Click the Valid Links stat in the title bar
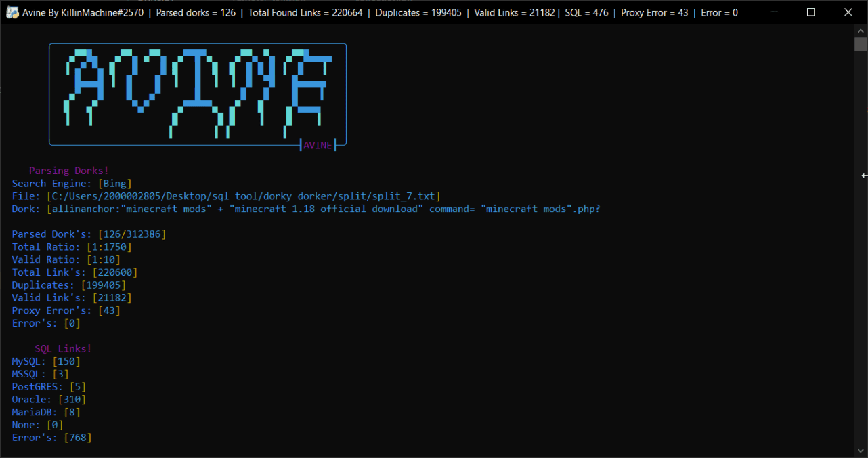 513,12
